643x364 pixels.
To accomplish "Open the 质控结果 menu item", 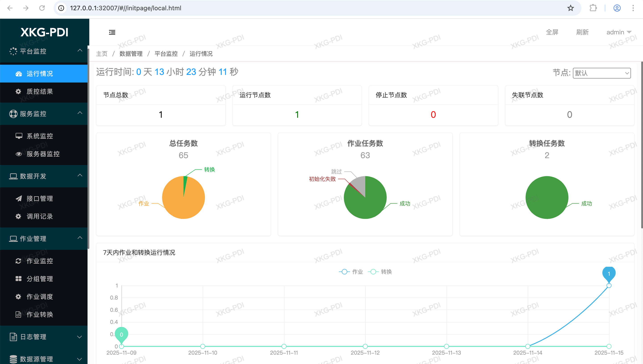I will (40, 91).
